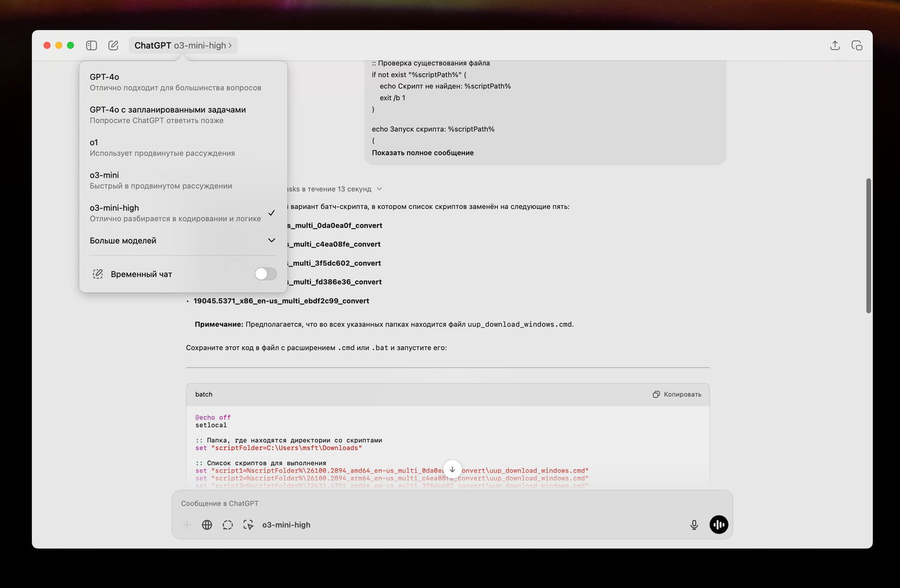Start a new chat with the compose icon
The height and width of the screenshot is (588, 900).
113,46
